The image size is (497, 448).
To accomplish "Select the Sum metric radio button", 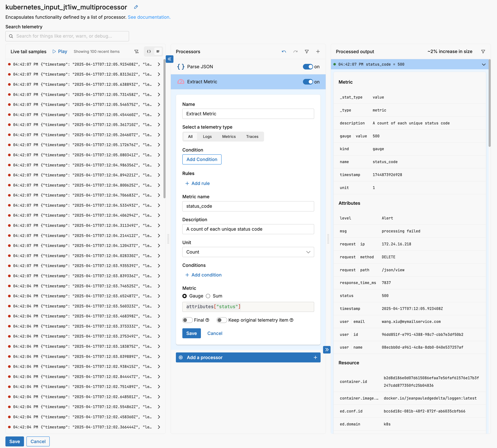I will 208,296.
